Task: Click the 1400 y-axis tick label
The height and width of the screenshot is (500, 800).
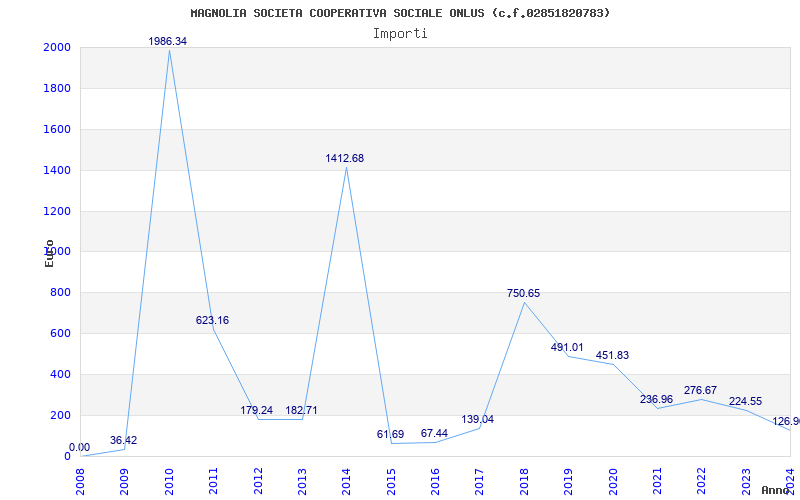Action: coord(57,170)
